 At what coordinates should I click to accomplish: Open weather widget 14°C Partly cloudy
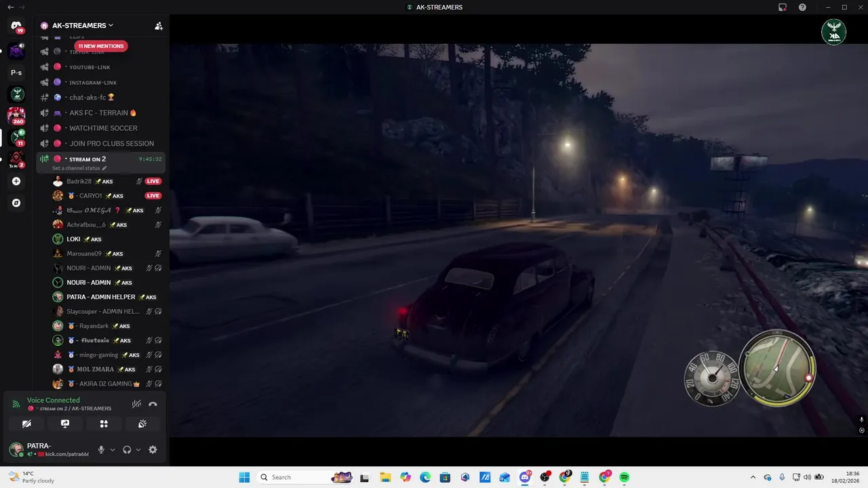[x=31, y=477]
